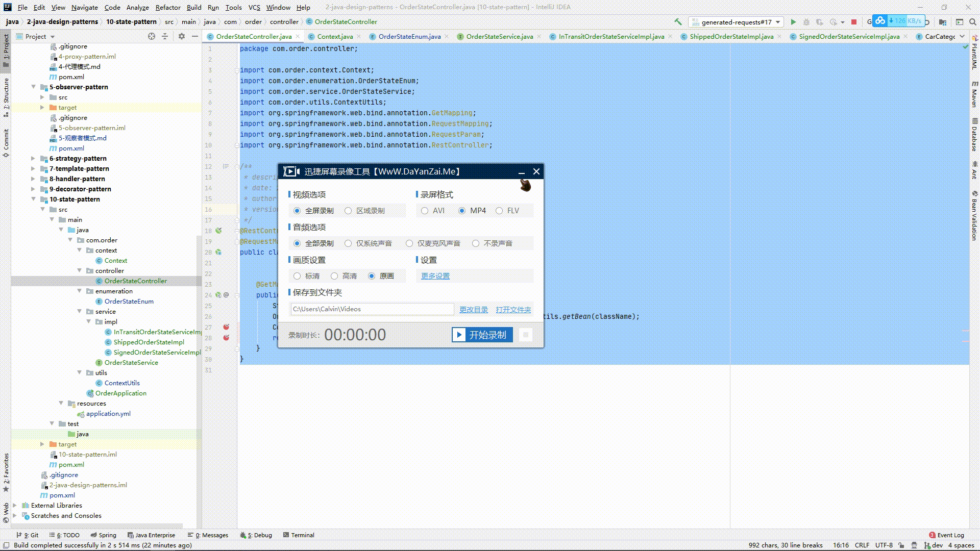Collapse the 10-state-pattern module
The height and width of the screenshot is (551, 980).
33,199
